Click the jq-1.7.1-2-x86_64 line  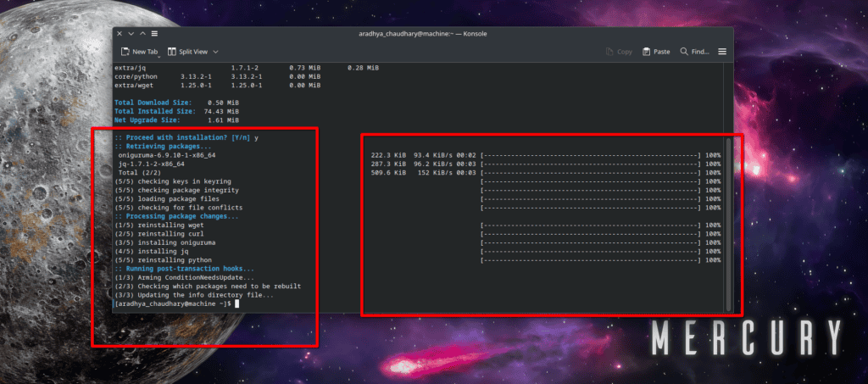[x=151, y=164]
